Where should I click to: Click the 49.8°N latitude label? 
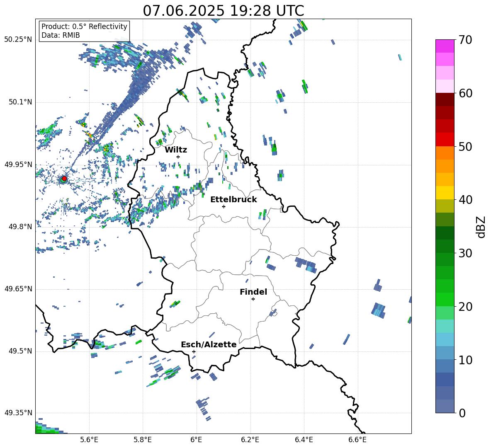click(20, 227)
